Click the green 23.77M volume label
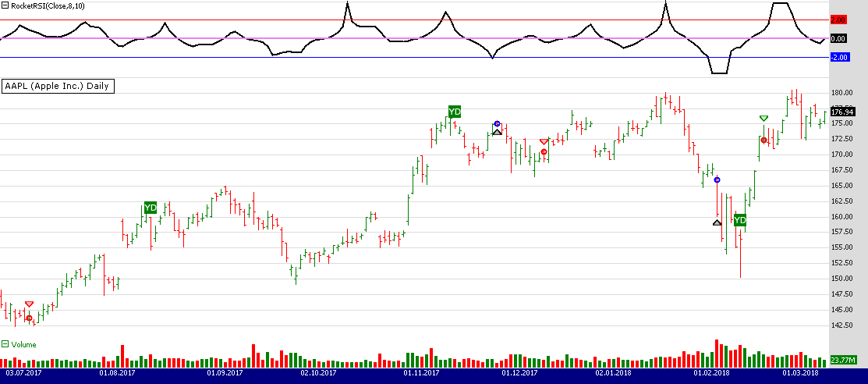This screenshot has width=868, height=384. click(843, 360)
